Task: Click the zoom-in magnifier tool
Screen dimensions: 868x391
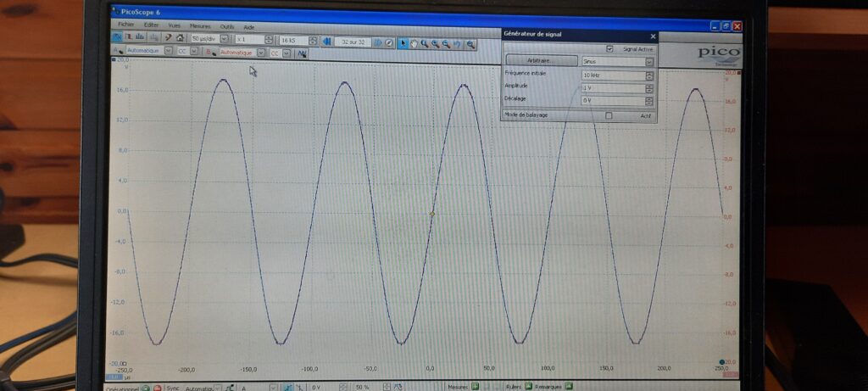Action: coord(435,43)
